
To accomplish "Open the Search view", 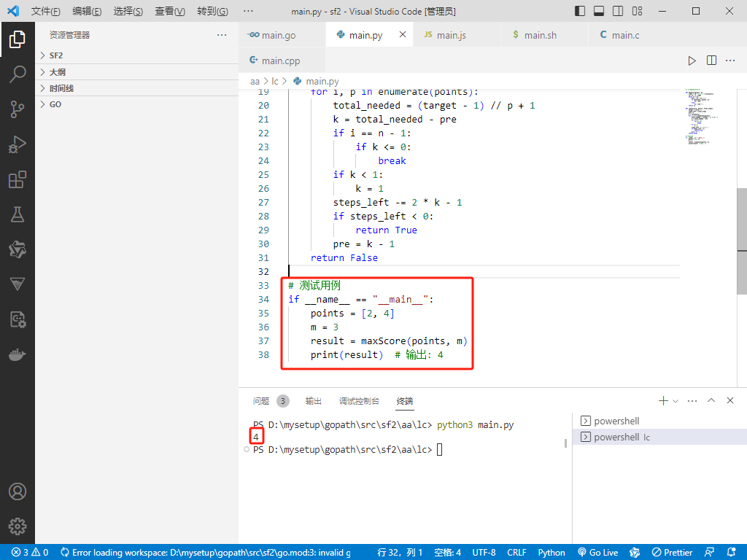I will tap(18, 74).
